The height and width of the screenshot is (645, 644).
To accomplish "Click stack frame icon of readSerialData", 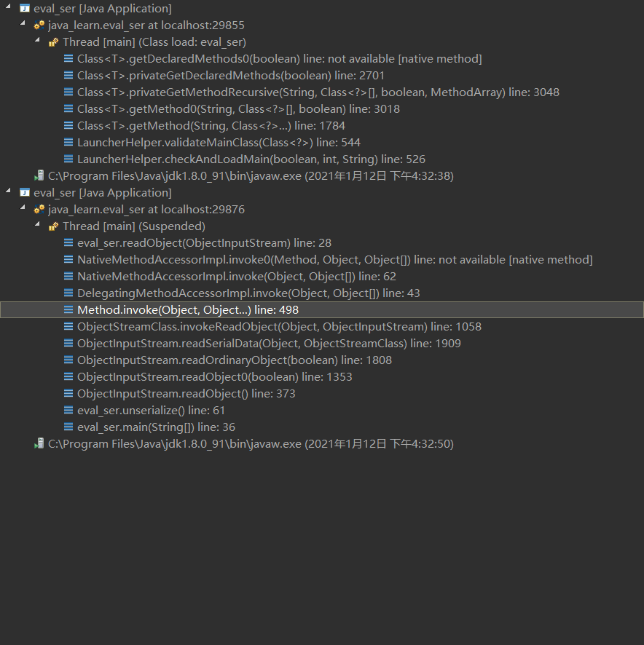I will tap(68, 343).
